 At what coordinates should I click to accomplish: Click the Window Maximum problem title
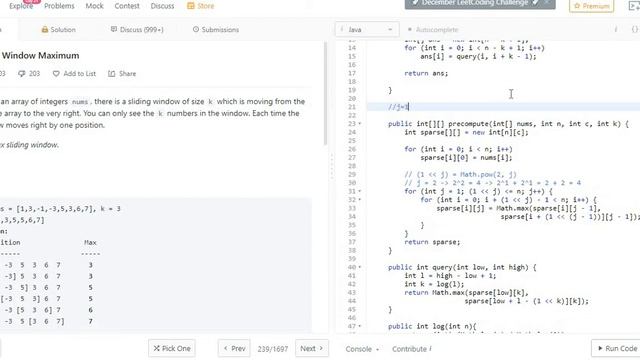point(40,56)
